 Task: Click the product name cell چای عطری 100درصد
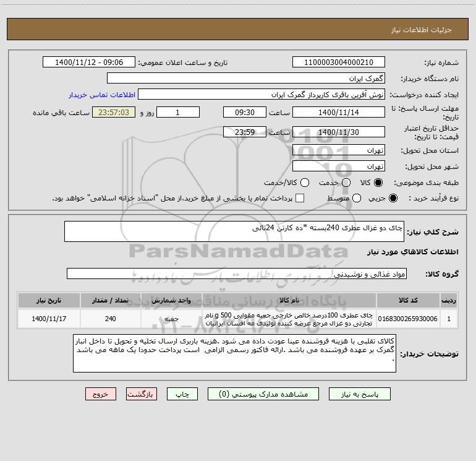pyautogui.click(x=289, y=319)
